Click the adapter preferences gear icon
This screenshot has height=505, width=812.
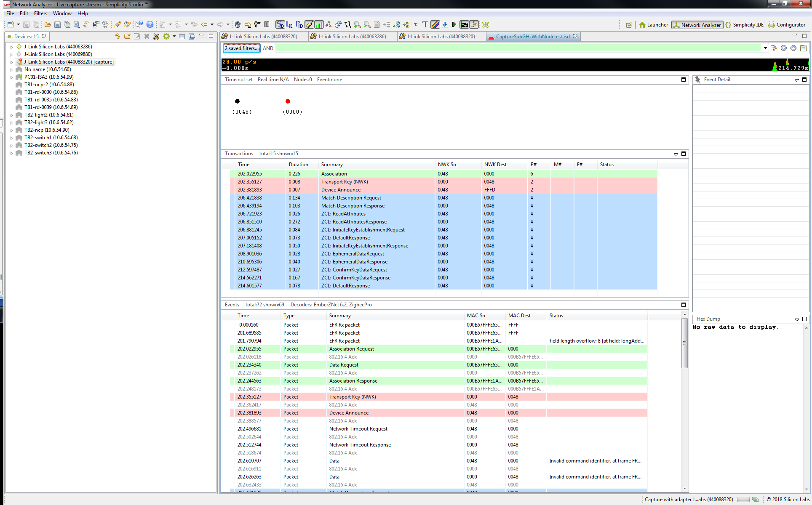click(x=166, y=37)
